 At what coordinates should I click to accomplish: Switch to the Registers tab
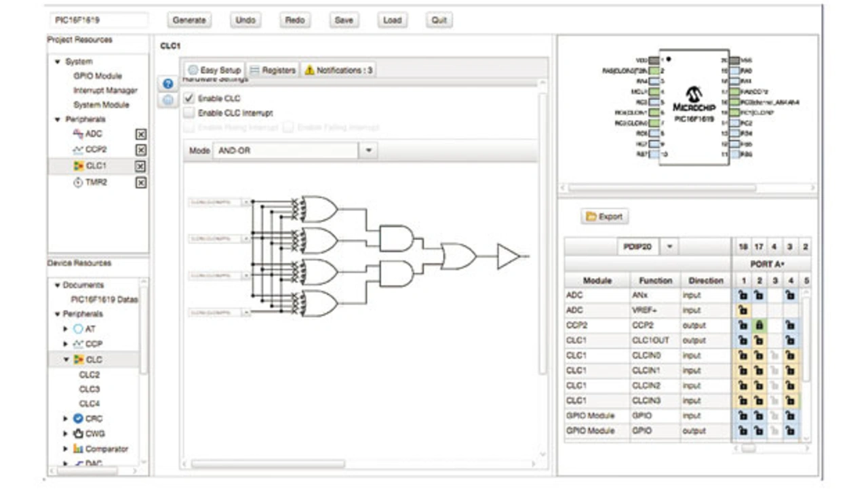271,70
